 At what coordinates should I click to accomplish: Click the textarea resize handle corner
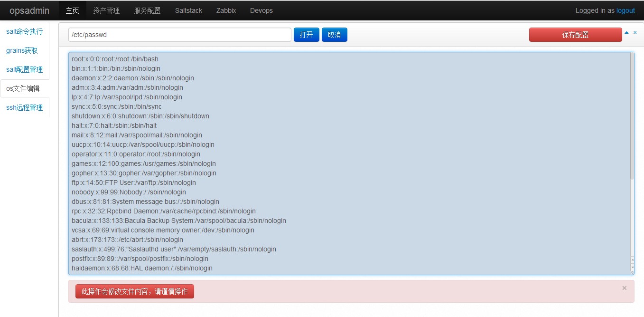632,273
